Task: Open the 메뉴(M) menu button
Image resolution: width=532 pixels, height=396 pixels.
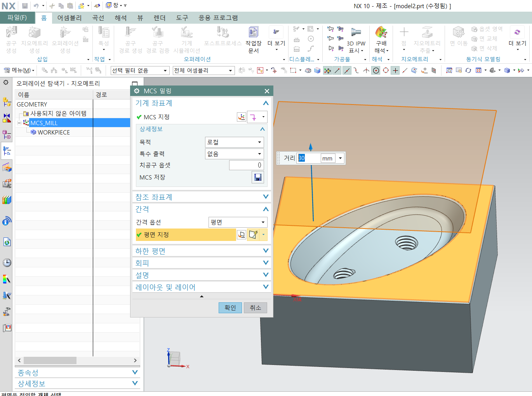Action: click(x=19, y=70)
